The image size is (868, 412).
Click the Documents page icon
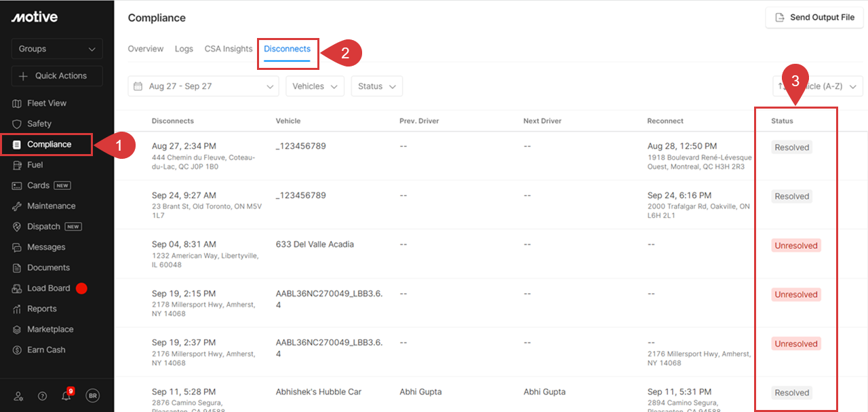pyautogui.click(x=17, y=267)
